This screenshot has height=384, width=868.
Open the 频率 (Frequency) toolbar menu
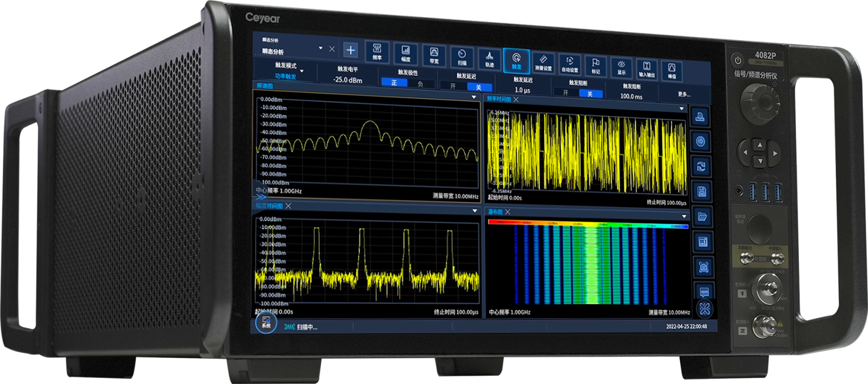[x=376, y=51]
